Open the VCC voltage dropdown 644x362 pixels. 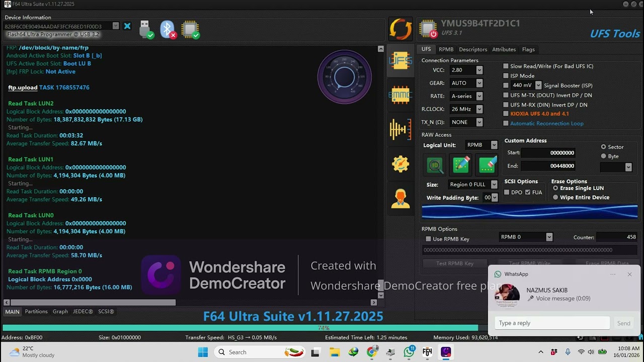point(479,70)
